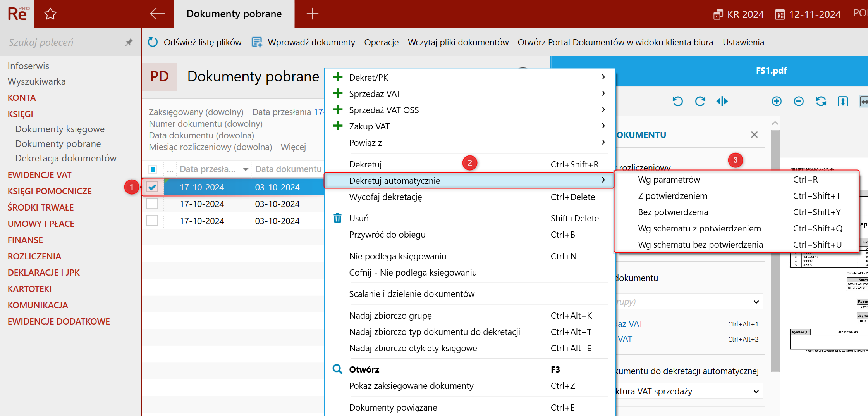Click the back arrow icon
This screenshot has height=416, width=868.
pyautogui.click(x=157, y=14)
